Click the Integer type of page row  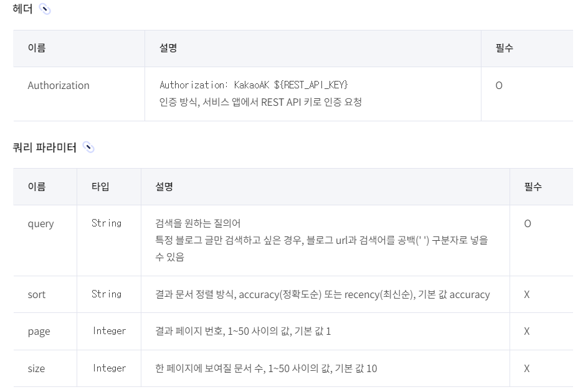click(109, 331)
